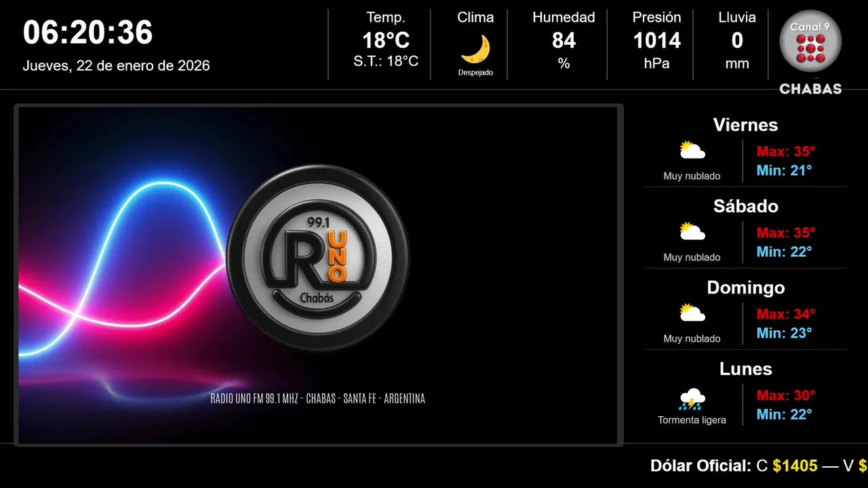Click Sábado Max: 35° value

[x=786, y=232]
